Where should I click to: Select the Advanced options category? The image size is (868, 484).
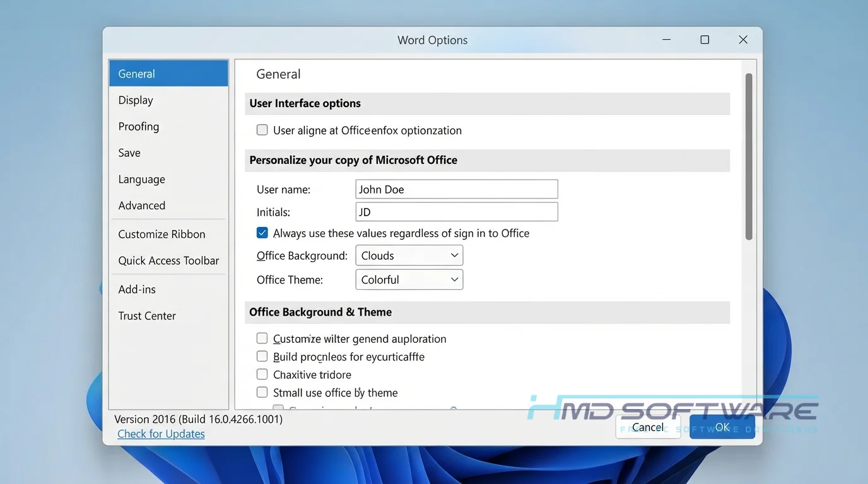coord(168,206)
